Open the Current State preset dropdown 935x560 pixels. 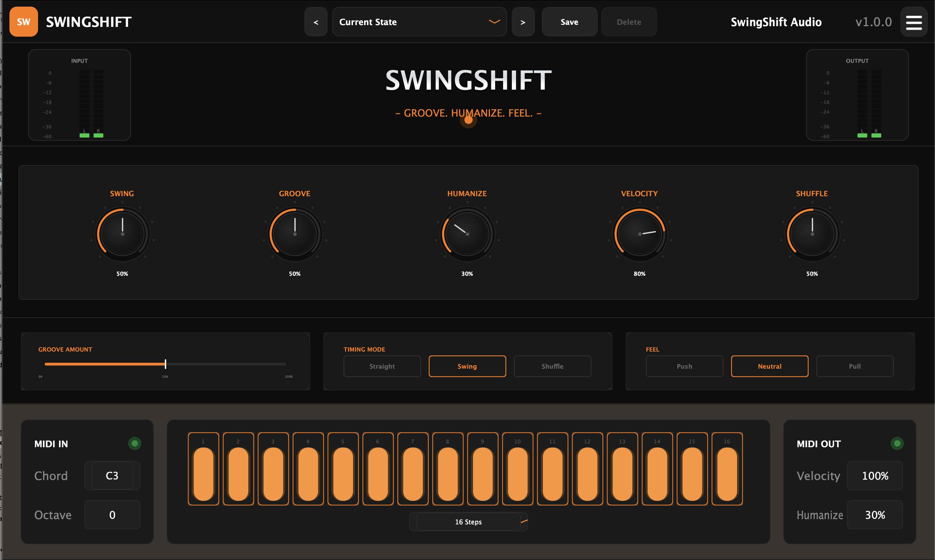pos(419,22)
